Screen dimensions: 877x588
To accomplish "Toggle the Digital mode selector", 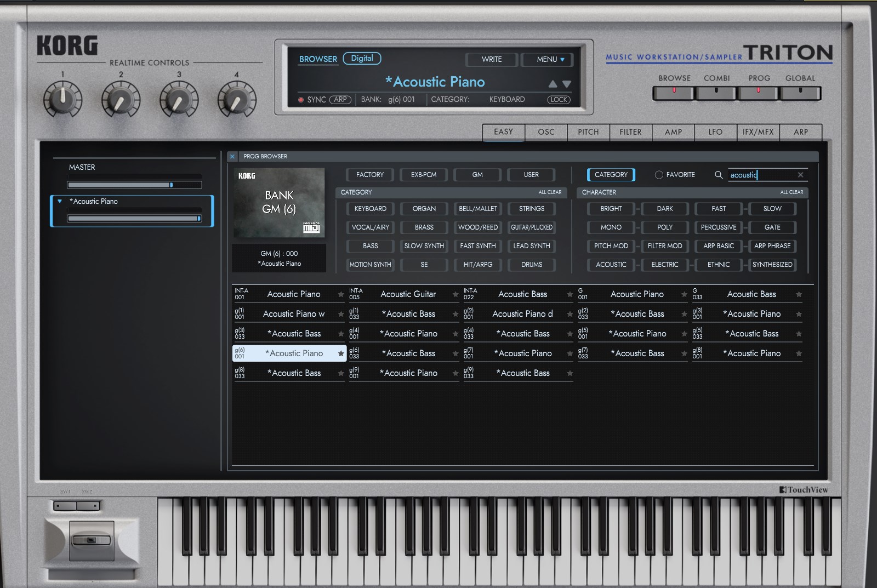I will [x=362, y=59].
